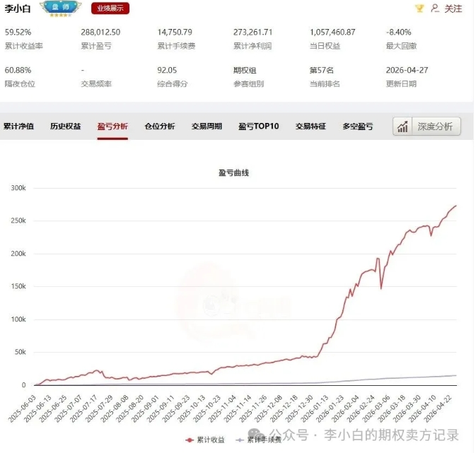Click the 14,750.79 fee value
Screen dimensions: 476x453
(x=175, y=33)
